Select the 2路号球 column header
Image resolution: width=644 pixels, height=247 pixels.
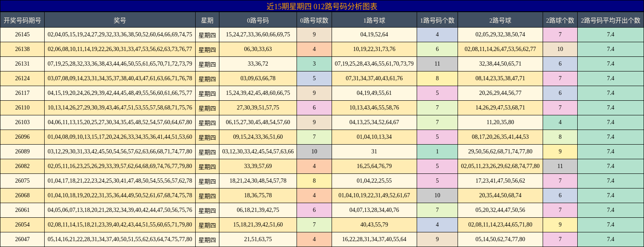500,20
